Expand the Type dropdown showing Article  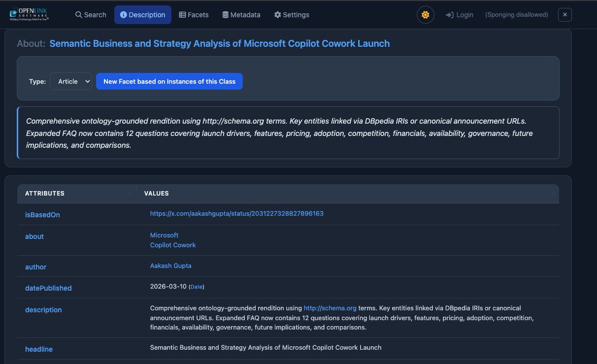tap(71, 82)
